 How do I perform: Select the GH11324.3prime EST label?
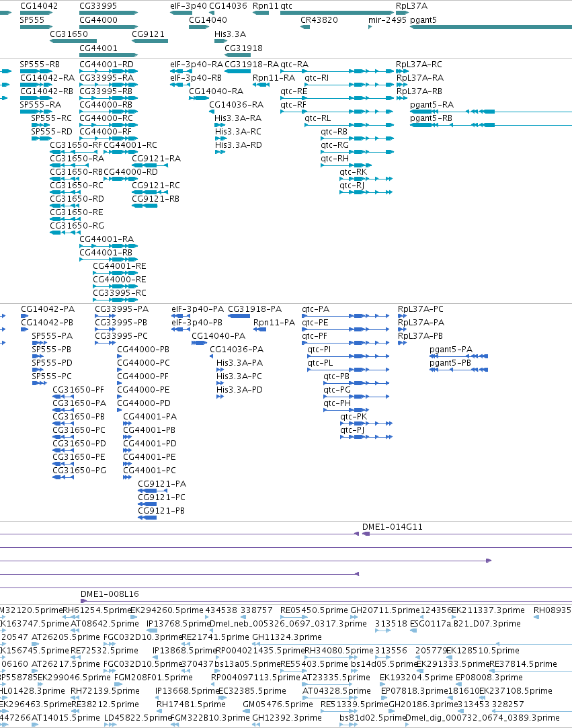click(287, 637)
